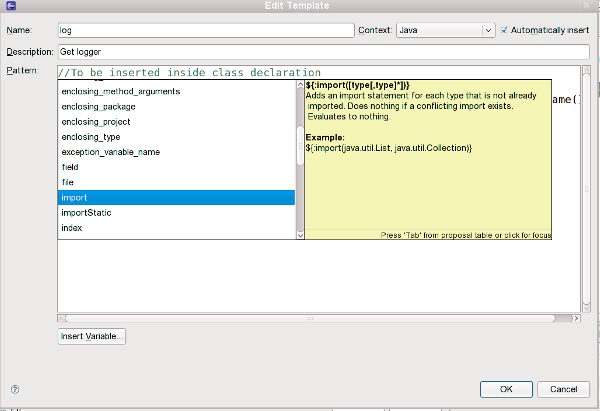Click the OK button
This screenshot has width=600, height=411.
(x=506, y=389)
